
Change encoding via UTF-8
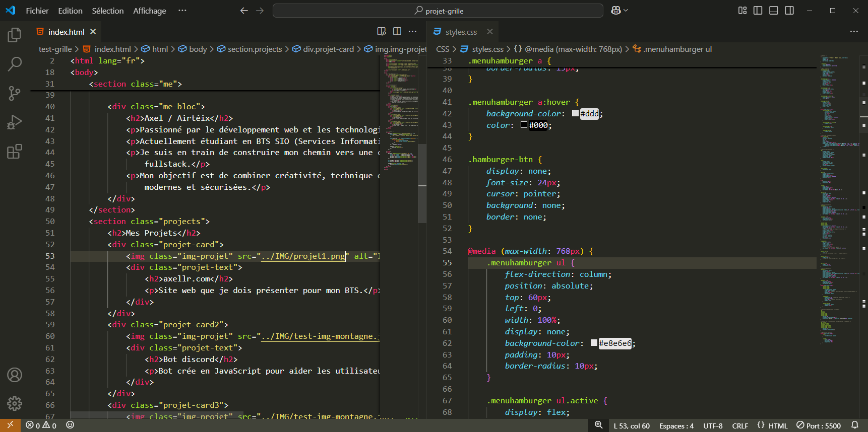coord(713,425)
